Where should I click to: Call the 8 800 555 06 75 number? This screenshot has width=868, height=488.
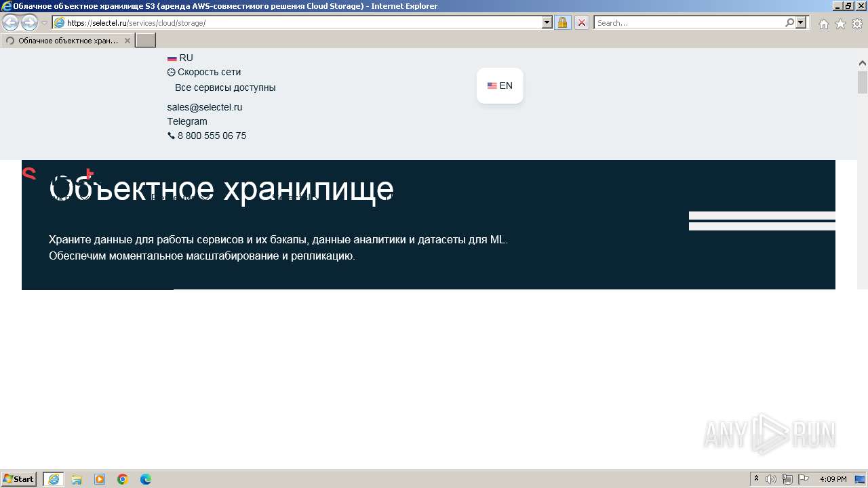point(207,136)
